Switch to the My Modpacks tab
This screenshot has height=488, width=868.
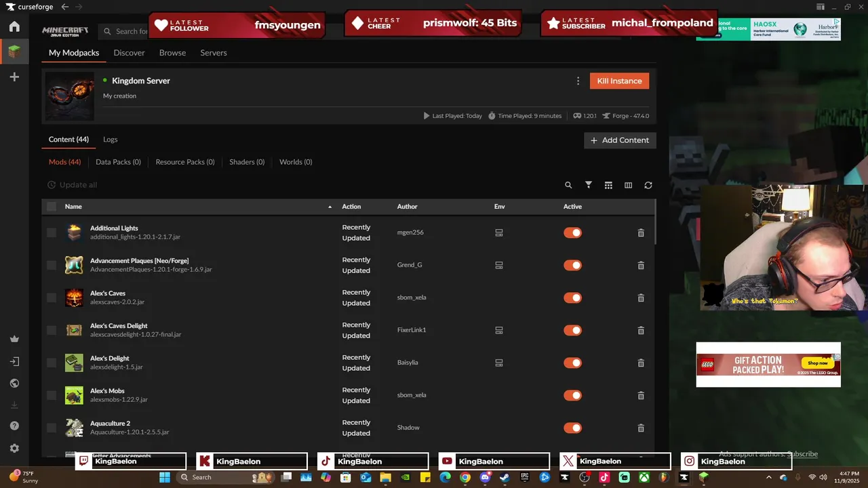click(x=74, y=53)
